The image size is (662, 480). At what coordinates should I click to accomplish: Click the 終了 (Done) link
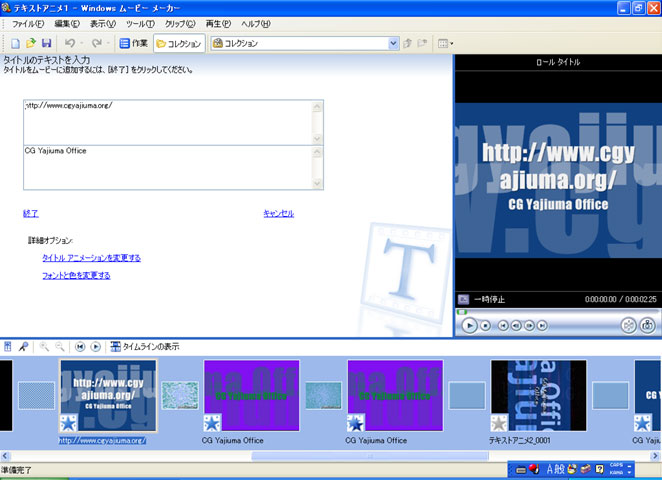[30, 213]
